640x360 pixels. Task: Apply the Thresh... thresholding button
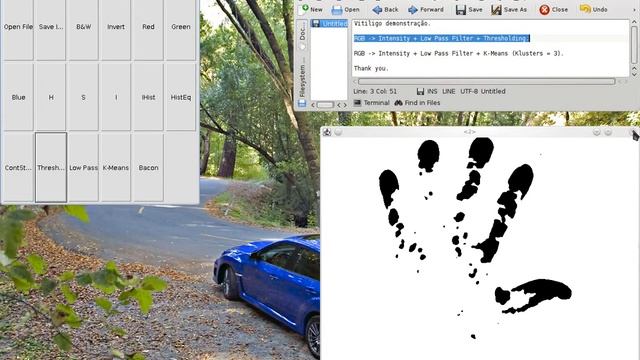tap(51, 167)
